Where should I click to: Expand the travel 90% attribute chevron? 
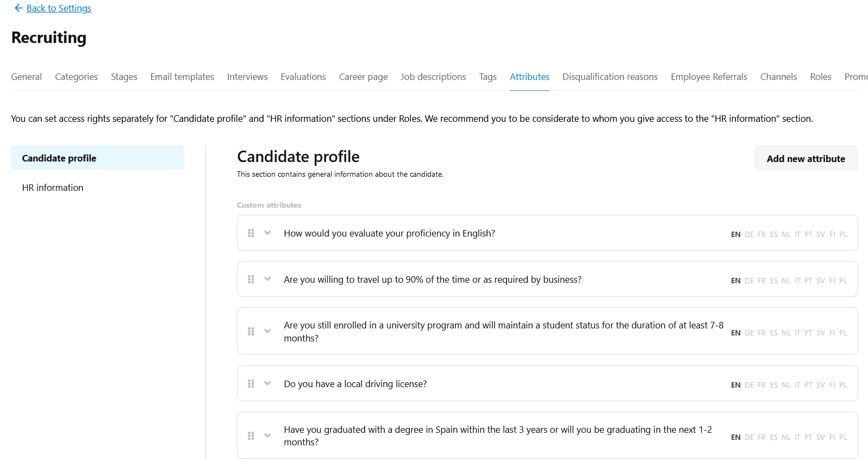point(267,279)
